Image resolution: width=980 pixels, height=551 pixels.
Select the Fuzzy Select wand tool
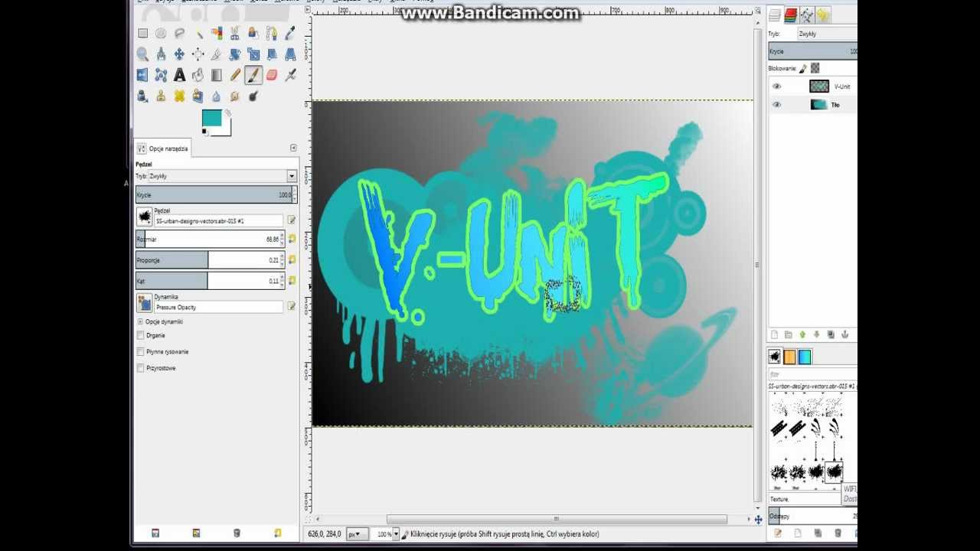(x=198, y=33)
